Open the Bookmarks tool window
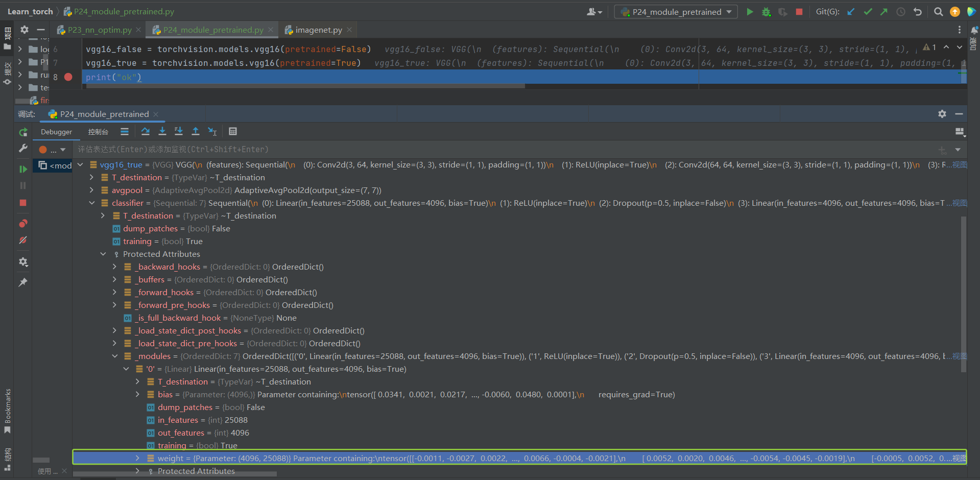Viewport: 980px width, 480px height. 7,412
